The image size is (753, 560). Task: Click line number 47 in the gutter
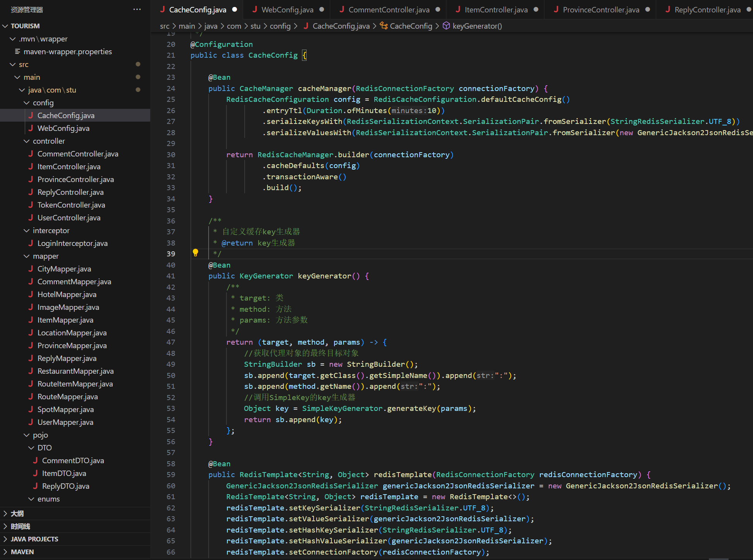coord(171,342)
